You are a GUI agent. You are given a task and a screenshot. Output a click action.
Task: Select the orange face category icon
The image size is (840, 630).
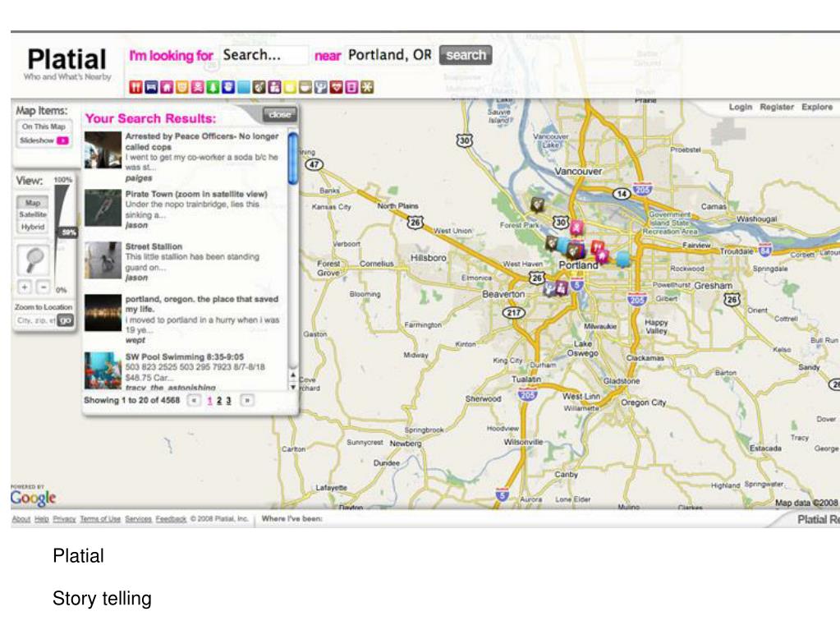[182, 87]
